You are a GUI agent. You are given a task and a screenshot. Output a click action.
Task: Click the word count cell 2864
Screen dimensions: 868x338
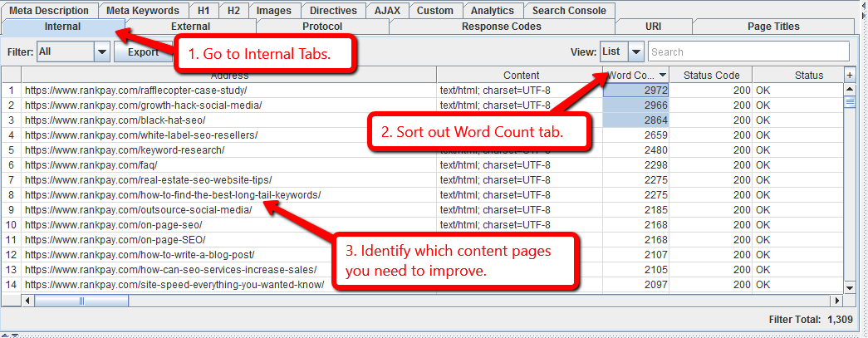coord(636,120)
